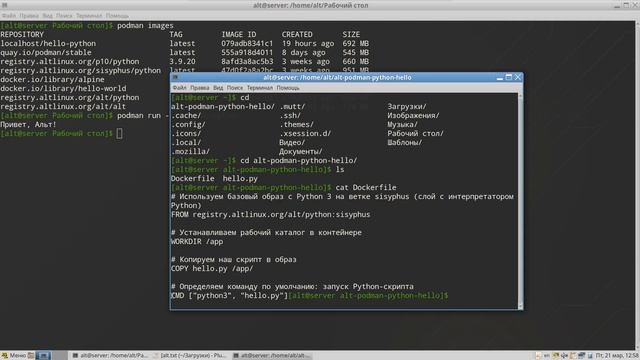Open Вид menu in alt-podman-python-hello terminal

218,88
